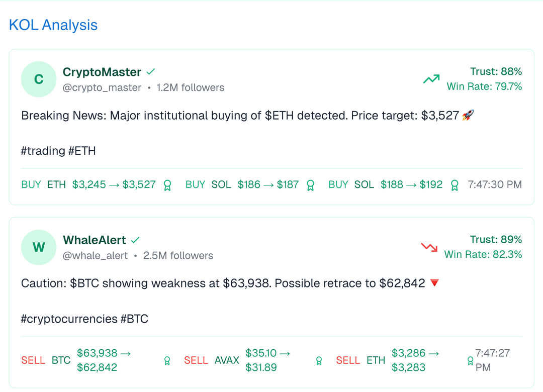
Task: Click the green upward trend arrow on CryptoMaster's card
Action: tap(431, 79)
